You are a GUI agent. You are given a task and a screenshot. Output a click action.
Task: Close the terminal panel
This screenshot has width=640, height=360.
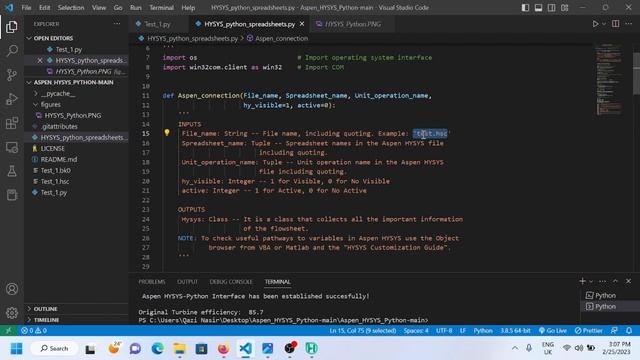pos(629,281)
